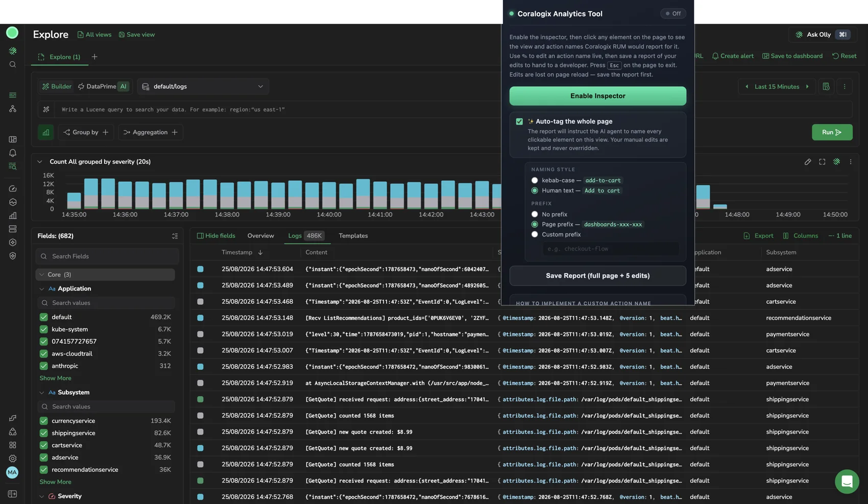Select the No prefix radio option
This screenshot has height=504, width=868.
pyautogui.click(x=535, y=214)
